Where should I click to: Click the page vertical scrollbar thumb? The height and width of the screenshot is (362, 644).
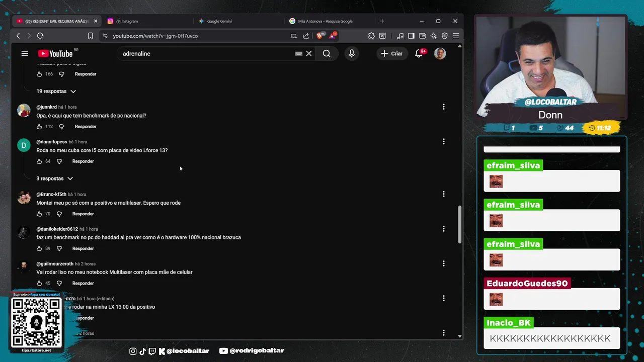(460, 225)
